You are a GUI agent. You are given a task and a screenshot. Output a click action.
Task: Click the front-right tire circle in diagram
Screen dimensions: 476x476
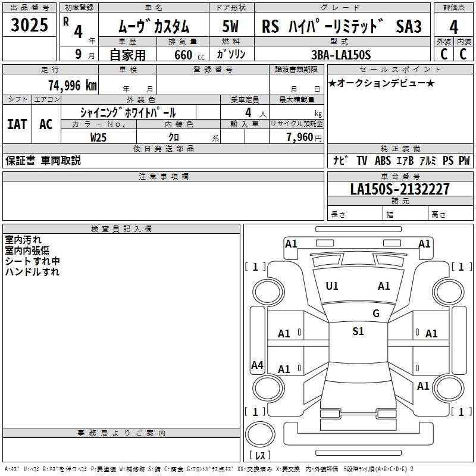point(449,292)
